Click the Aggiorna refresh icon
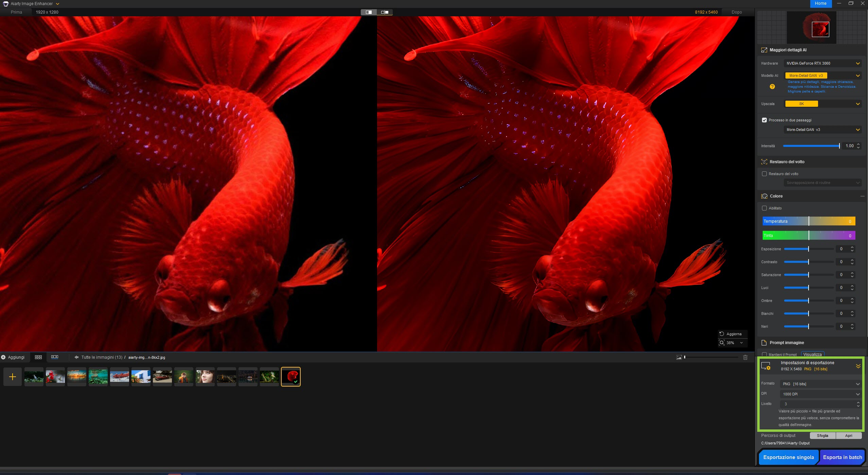 [x=722, y=334]
